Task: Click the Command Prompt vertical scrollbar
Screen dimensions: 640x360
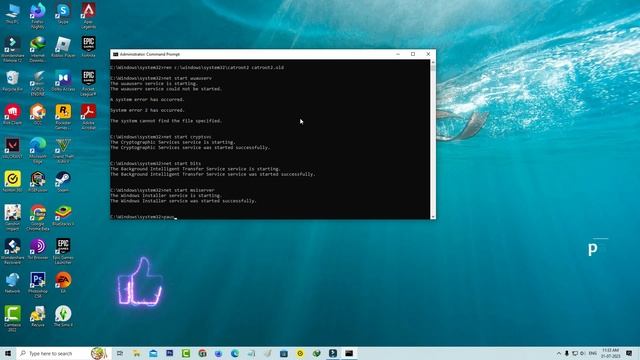Action: click(433, 139)
